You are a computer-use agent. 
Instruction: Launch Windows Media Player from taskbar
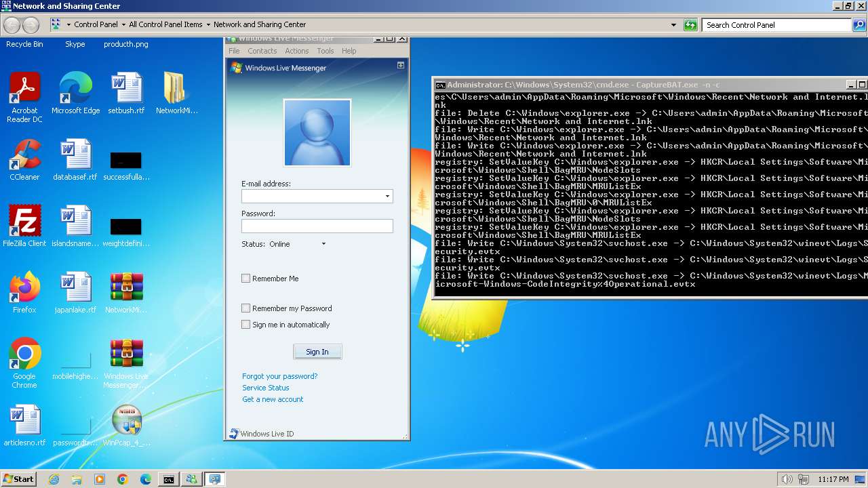click(x=100, y=479)
